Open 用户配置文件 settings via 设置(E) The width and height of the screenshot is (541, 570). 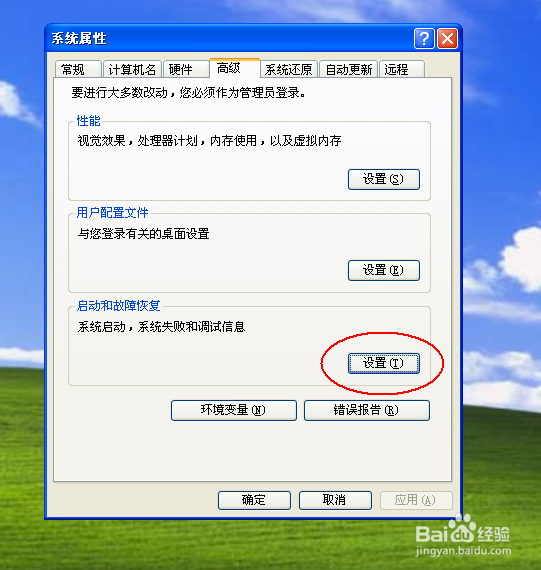[x=384, y=270]
